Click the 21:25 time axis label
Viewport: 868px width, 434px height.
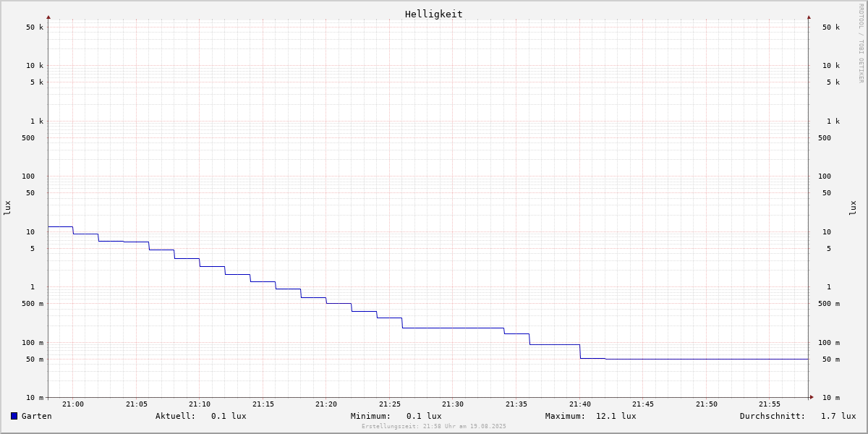click(x=390, y=404)
